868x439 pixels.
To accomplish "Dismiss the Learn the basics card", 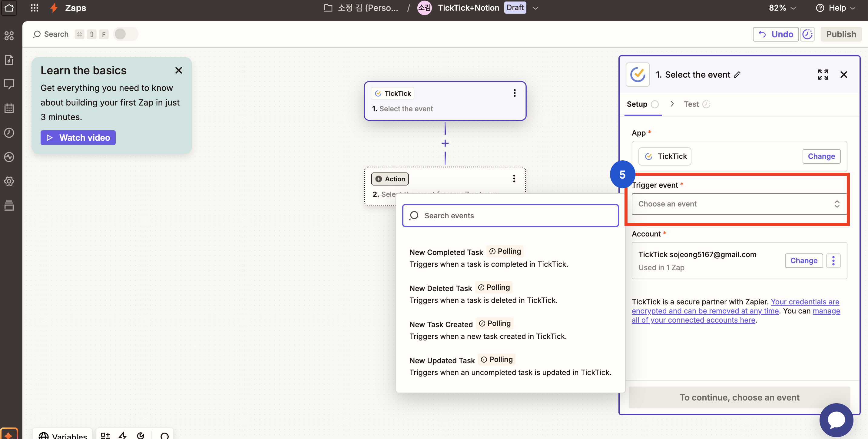I will point(179,70).
